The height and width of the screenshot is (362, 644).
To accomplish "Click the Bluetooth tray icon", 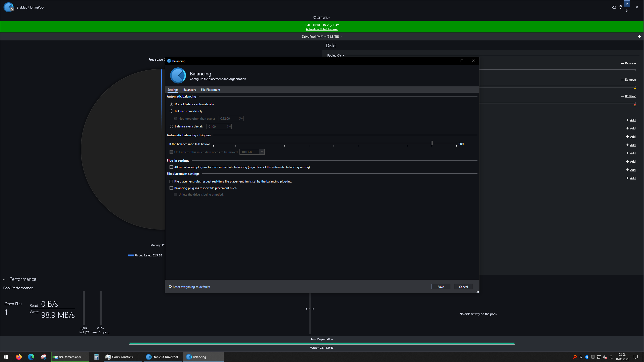I will 587,357.
